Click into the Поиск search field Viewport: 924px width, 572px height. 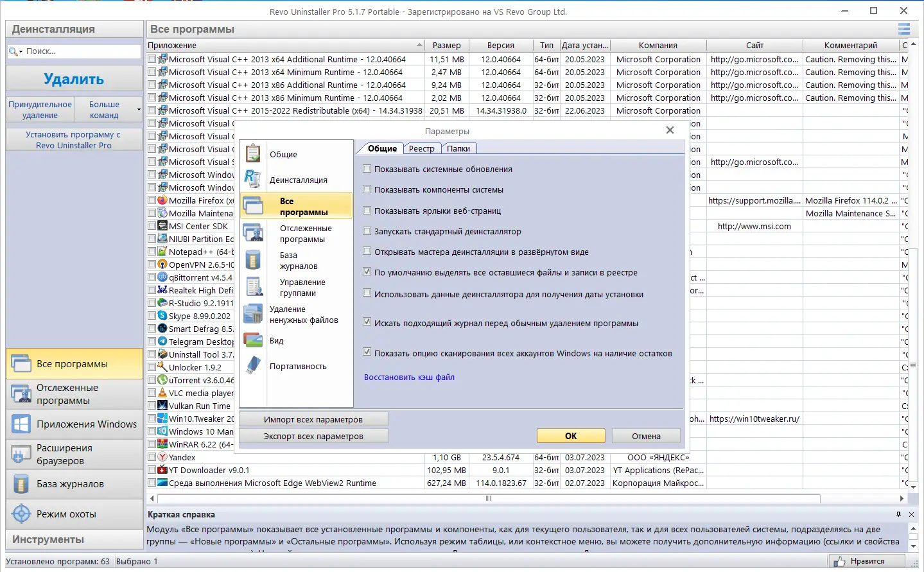click(81, 51)
